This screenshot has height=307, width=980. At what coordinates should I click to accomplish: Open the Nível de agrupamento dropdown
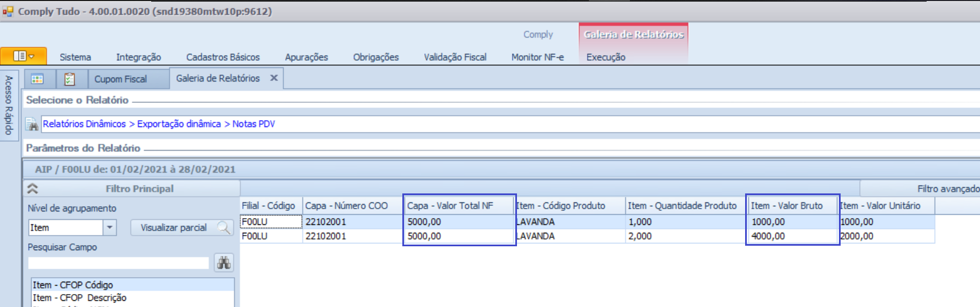pyautogui.click(x=110, y=228)
